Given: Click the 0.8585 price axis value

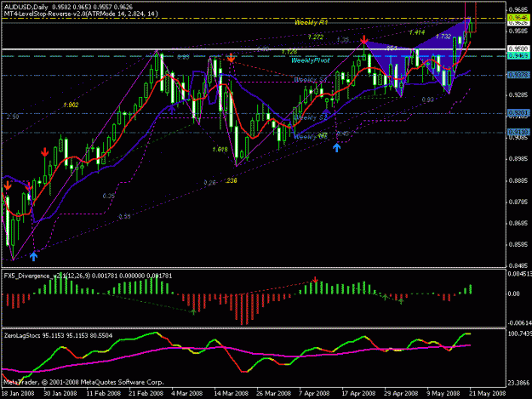Looking at the screenshot, I should pyautogui.click(x=518, y=244).
